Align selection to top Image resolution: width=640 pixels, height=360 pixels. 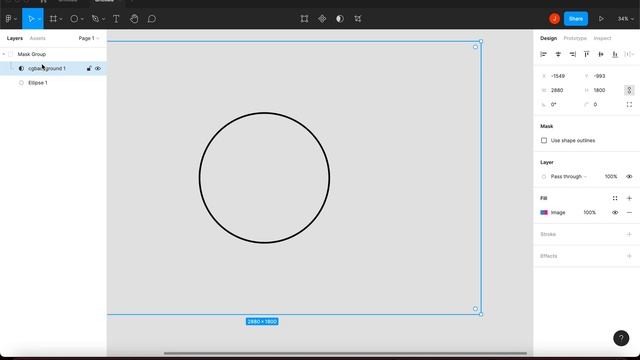pos(587,54)
